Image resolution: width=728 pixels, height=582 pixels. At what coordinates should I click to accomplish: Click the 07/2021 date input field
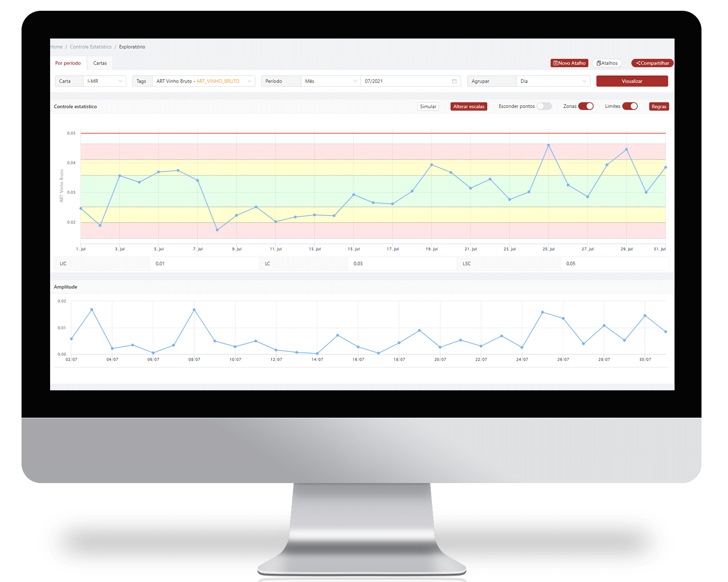pyautogui.click(x=410, y=81)
